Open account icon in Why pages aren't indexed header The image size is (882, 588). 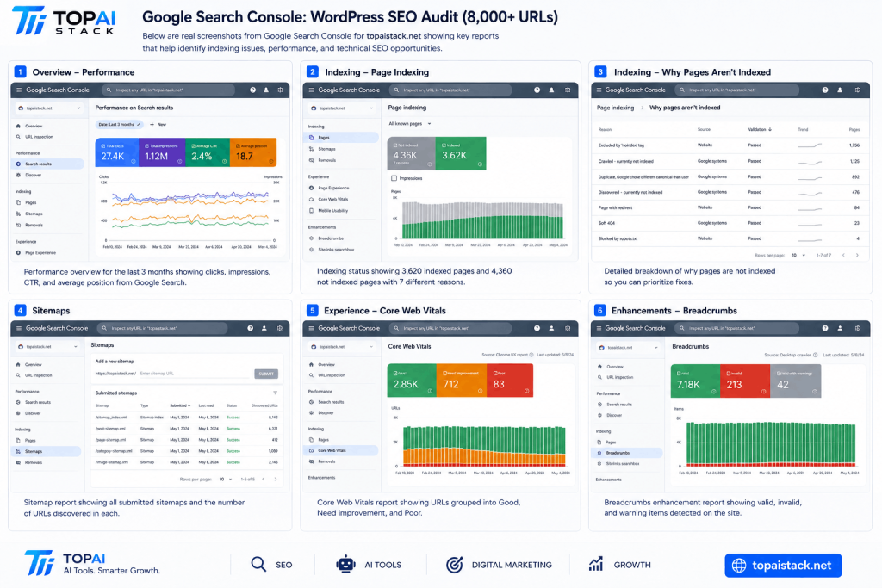coord(840,90)
